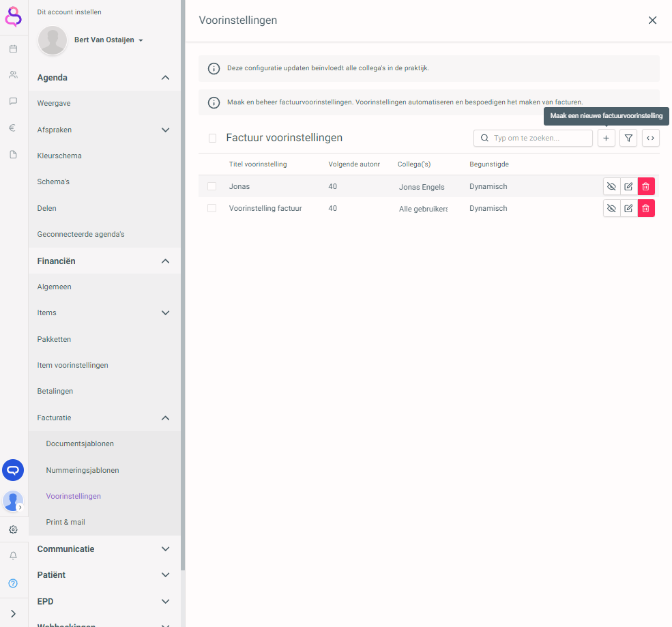Delete the Voorinstelling factuur row
This screenshot has height=627, width=672.
coord(646,208)
